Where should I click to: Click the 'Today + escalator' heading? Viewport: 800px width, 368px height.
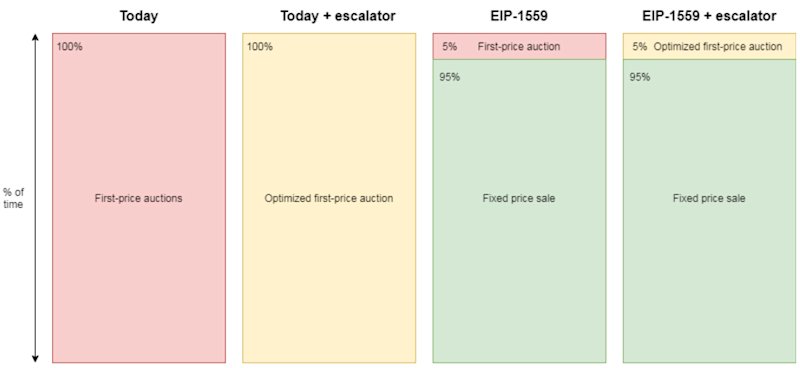[x=338, y=16]
